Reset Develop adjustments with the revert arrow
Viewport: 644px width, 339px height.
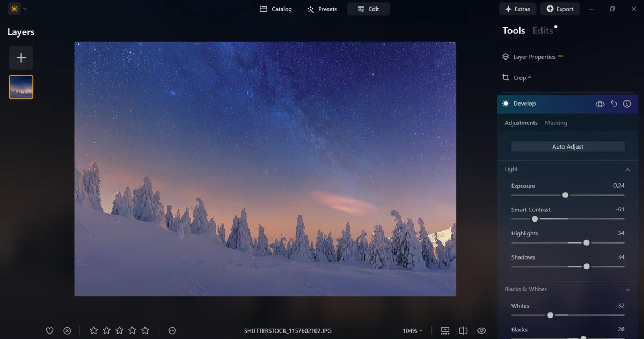613,103
